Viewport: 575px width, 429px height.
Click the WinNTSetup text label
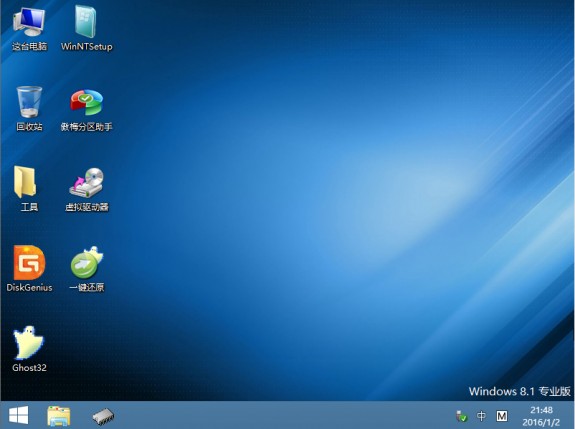click(x=87, y=47)
